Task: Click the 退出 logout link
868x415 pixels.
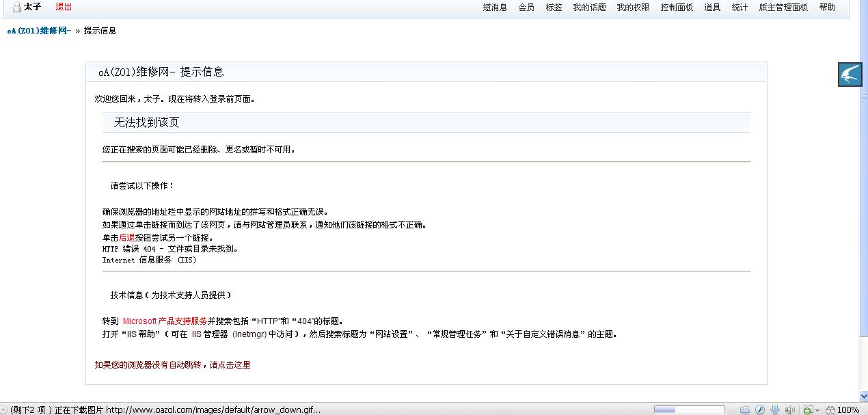Action: coord(64,7)
